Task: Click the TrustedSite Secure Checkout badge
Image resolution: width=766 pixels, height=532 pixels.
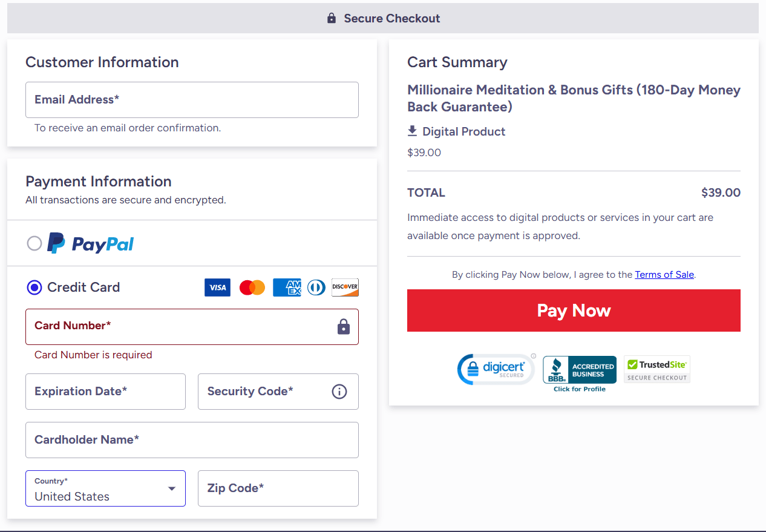Action: [656, 369]
